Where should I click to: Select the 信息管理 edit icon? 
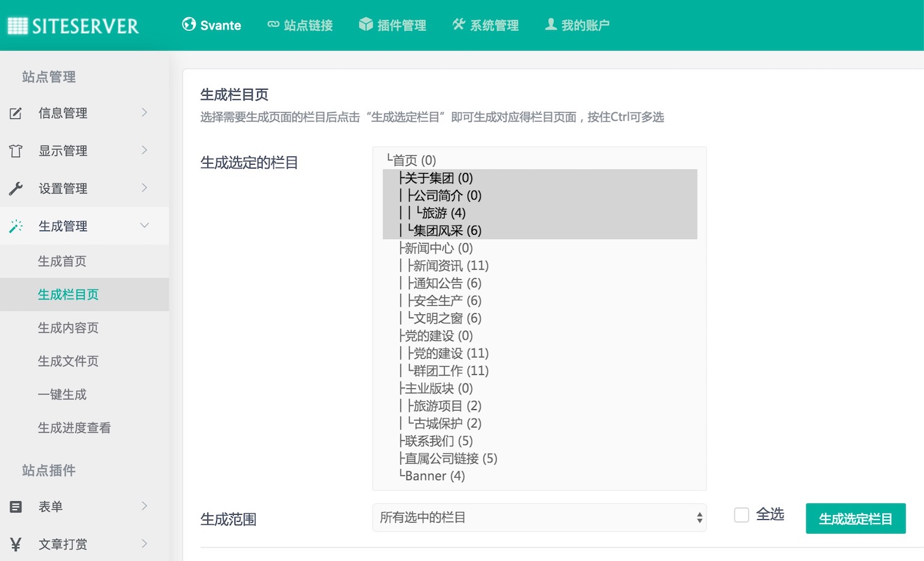16,113
